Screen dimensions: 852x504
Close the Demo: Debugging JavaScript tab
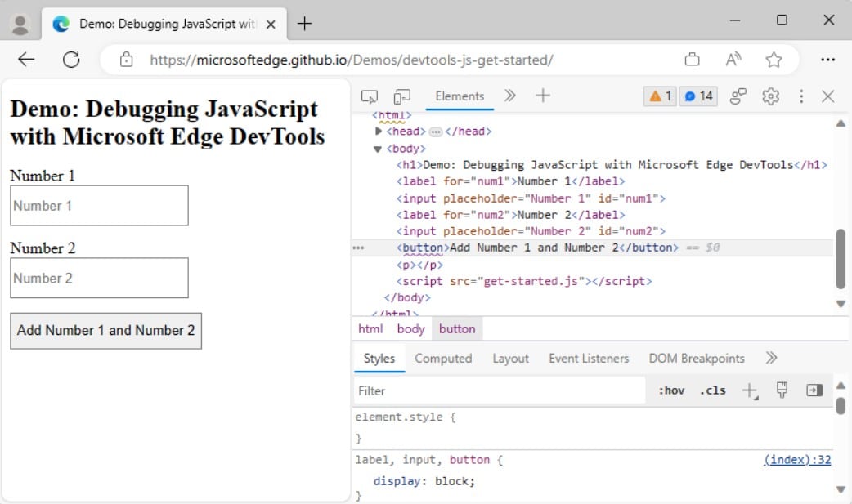[271, 24]
